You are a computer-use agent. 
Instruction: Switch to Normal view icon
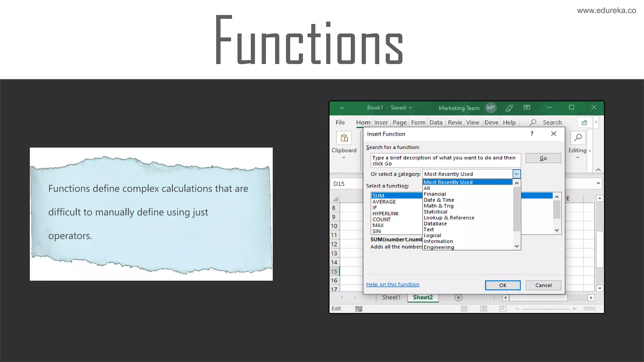point(464,309)
